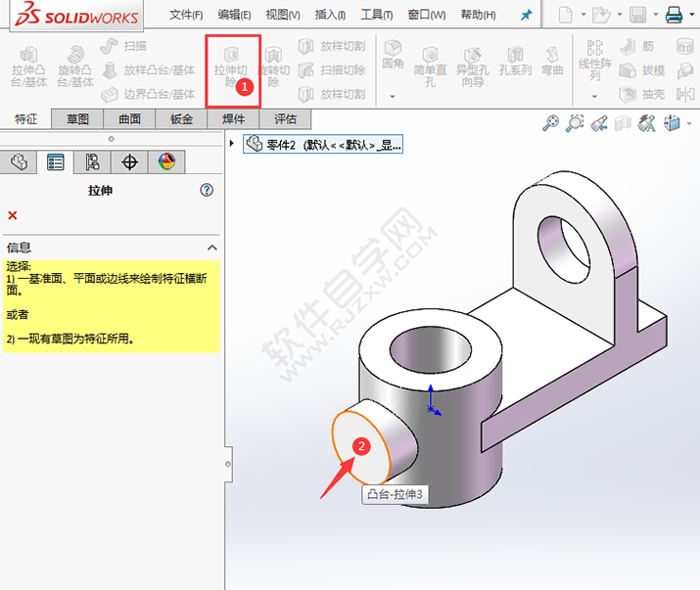
Task: Open the help question mark for 拉伸
Action: pos(207,190)
